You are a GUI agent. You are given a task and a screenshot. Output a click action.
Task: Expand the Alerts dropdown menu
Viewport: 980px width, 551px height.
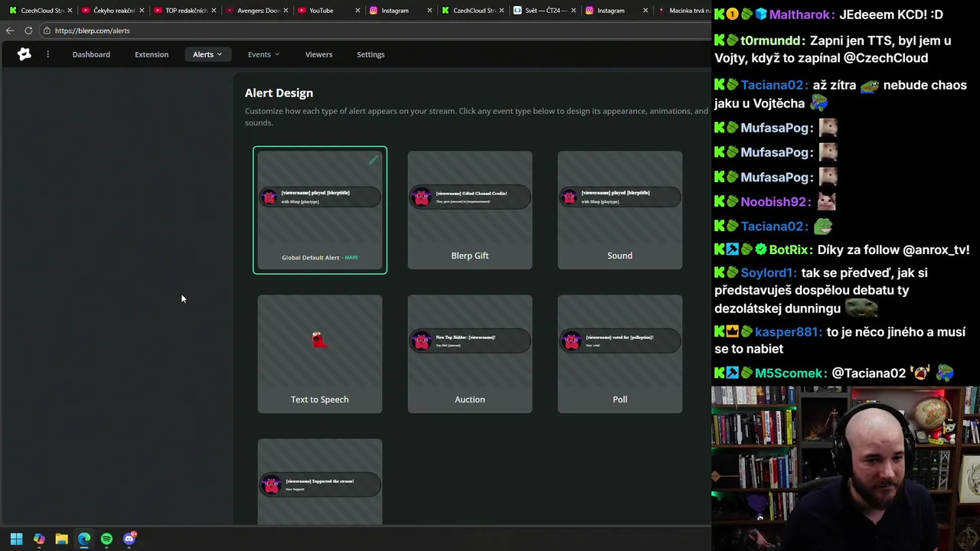tap(207, 54)
